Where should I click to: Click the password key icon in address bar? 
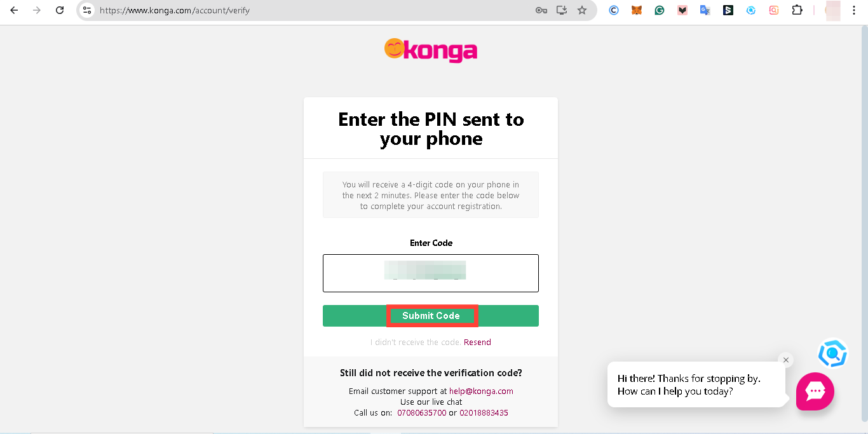[x=541, y=10]
